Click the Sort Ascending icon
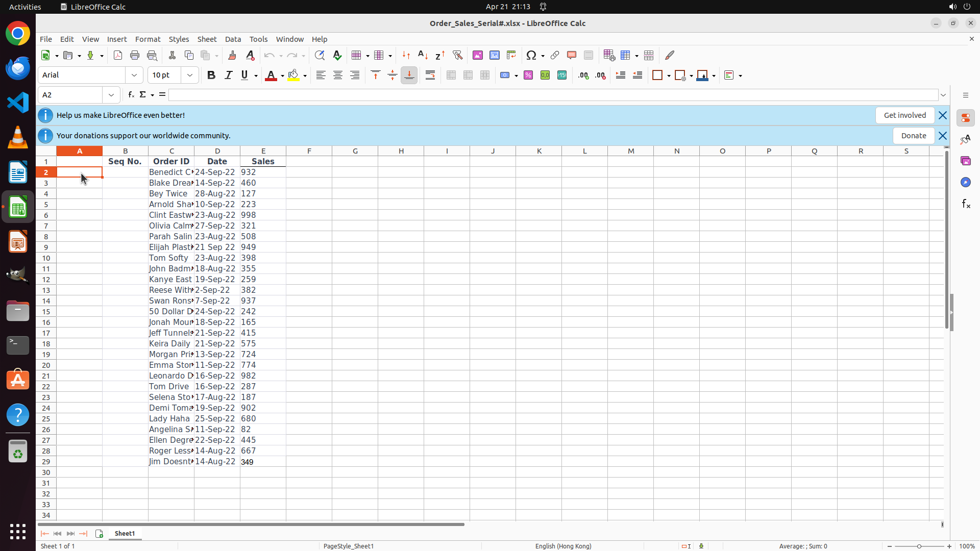The image size is (980, 551). tap(423, 55)
